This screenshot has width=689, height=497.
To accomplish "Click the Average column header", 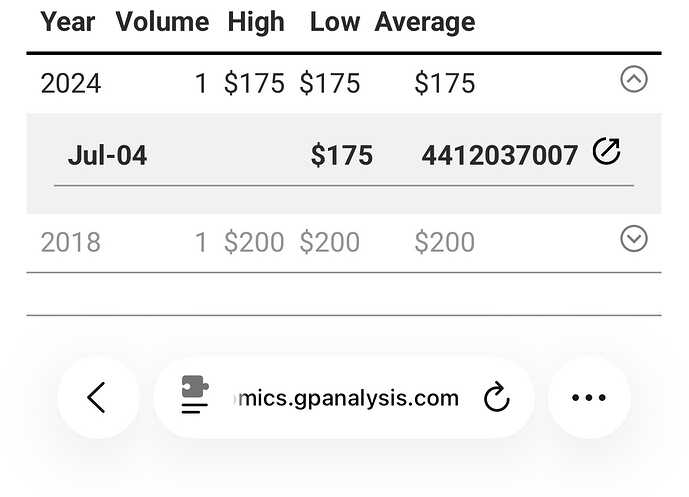I will tap(425, 22).
